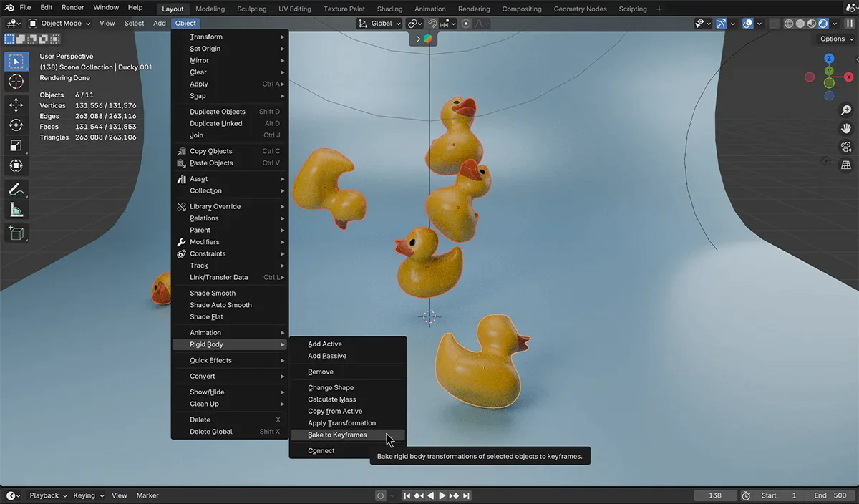Click the End frame field showing 500

[x=830, y=495]
